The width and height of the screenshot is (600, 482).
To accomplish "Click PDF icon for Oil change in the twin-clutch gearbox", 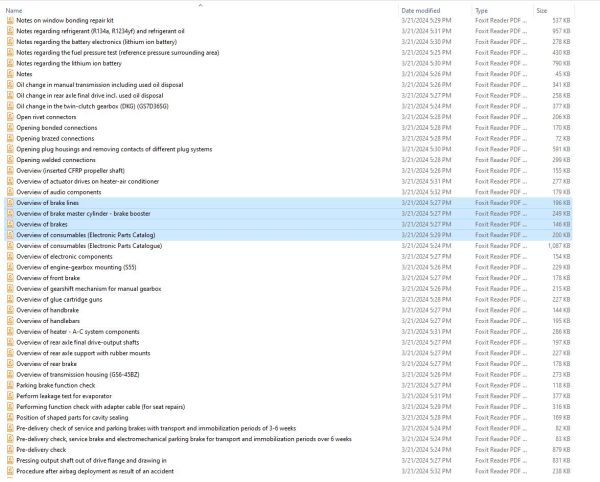I will click(x=10, y=106).
